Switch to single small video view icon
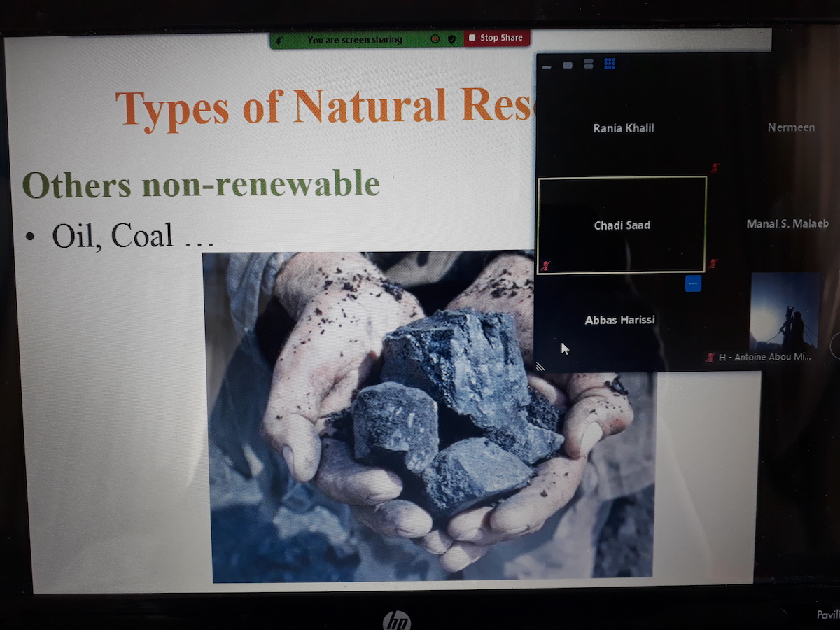Screen dimensions: 840x630 pyautogui.click(x=568, y=65)
